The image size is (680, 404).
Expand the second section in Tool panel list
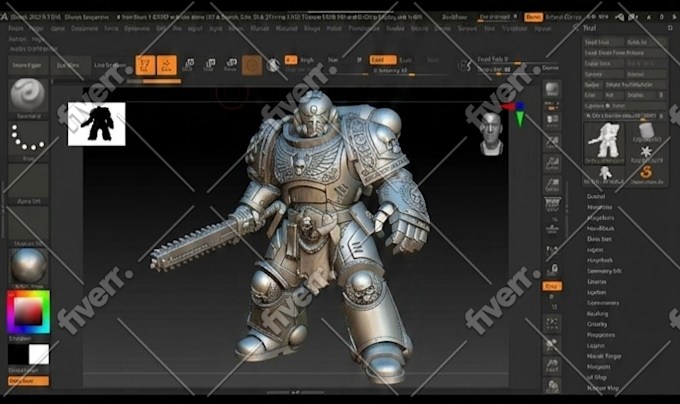pos(600,207)
